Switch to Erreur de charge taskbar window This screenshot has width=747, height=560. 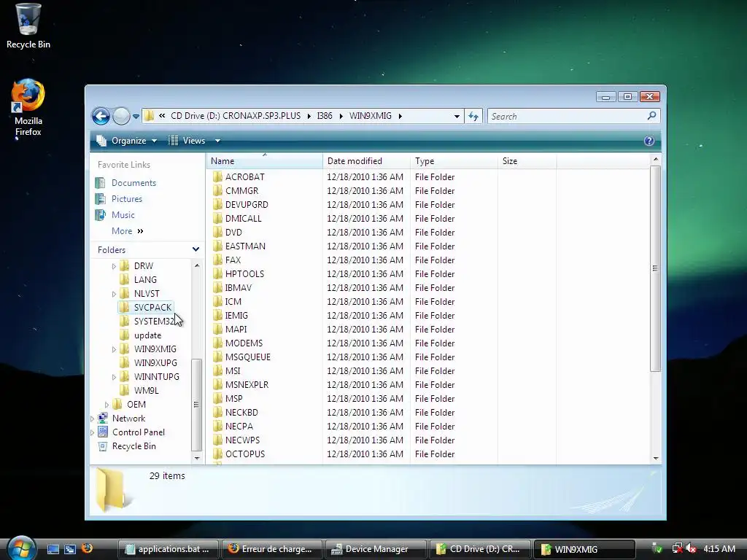click(x=272, y=549)
